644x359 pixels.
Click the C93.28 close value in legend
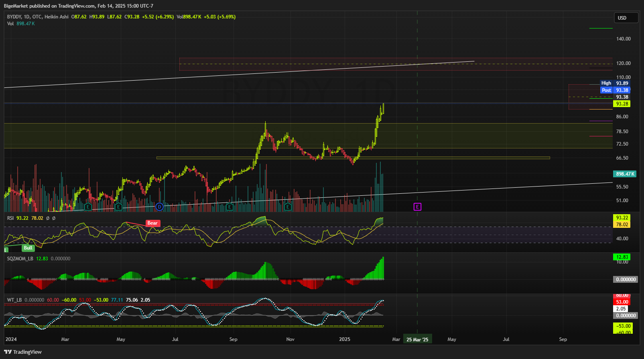[x=132, y=17]
